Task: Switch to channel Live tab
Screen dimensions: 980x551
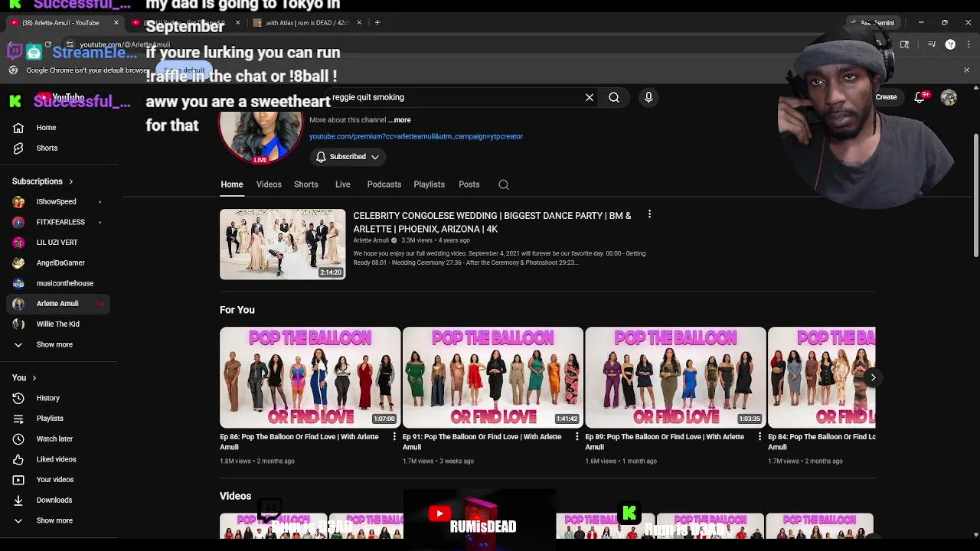Action: click(342, 184)
